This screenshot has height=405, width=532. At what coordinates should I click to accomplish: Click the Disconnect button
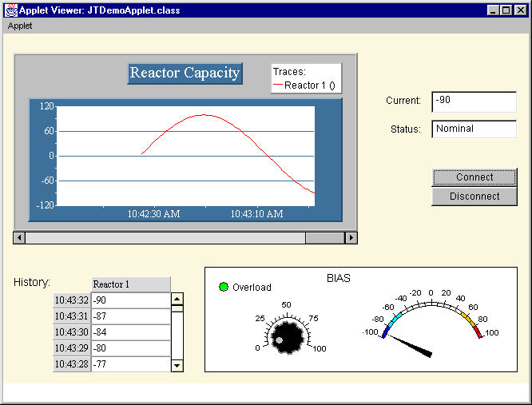coord(474,197)
